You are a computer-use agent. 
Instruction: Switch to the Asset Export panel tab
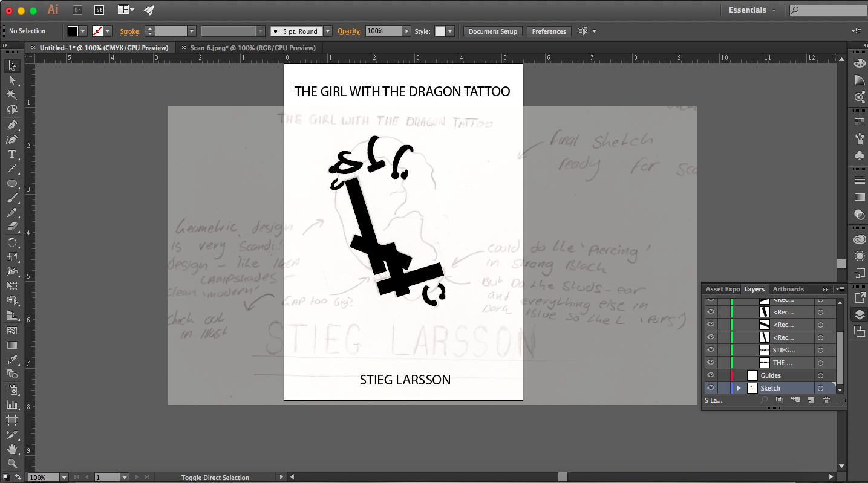pos(722,289)
